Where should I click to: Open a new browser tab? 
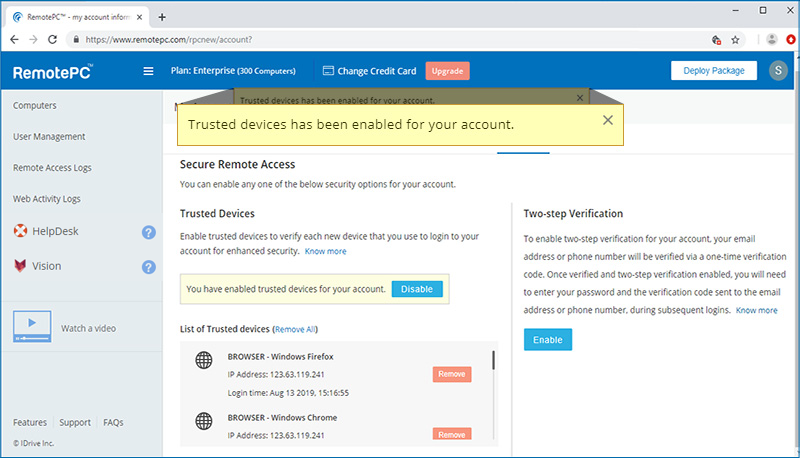point(162,17)
